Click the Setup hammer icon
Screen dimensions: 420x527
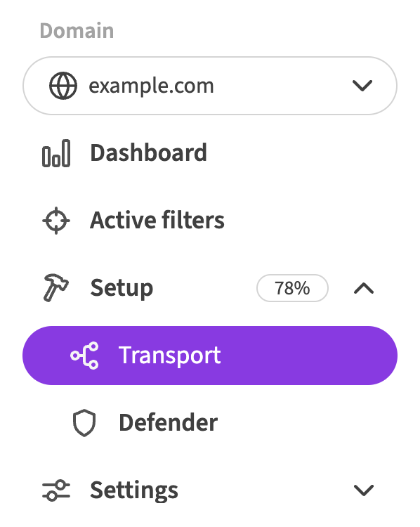(x=55, y=287)
